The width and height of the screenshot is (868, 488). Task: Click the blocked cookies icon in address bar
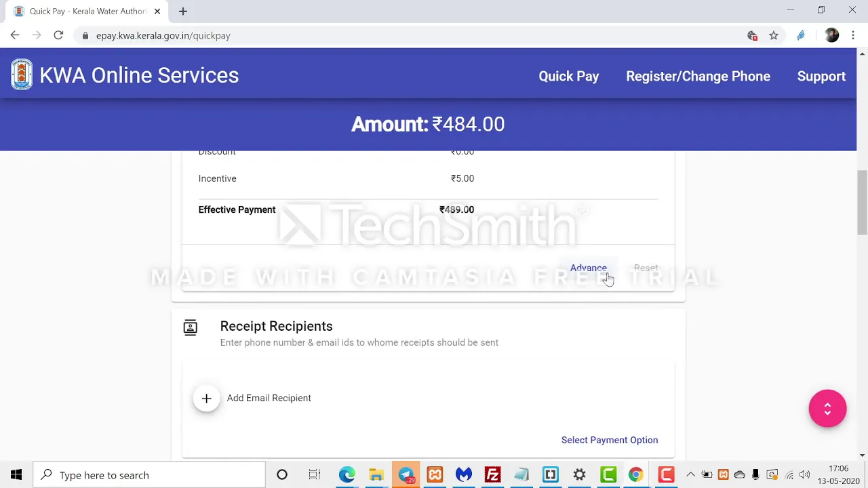(x=752, y=35)
